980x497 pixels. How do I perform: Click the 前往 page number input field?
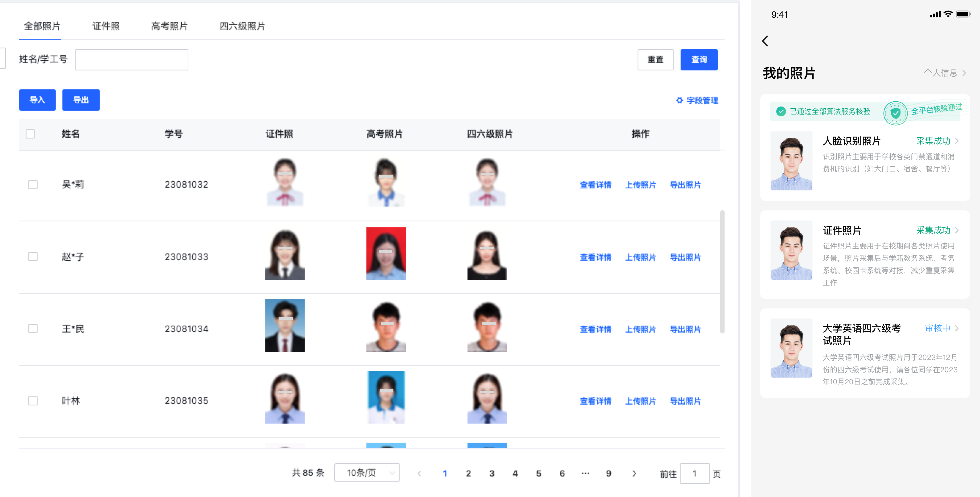coord(695,473)
